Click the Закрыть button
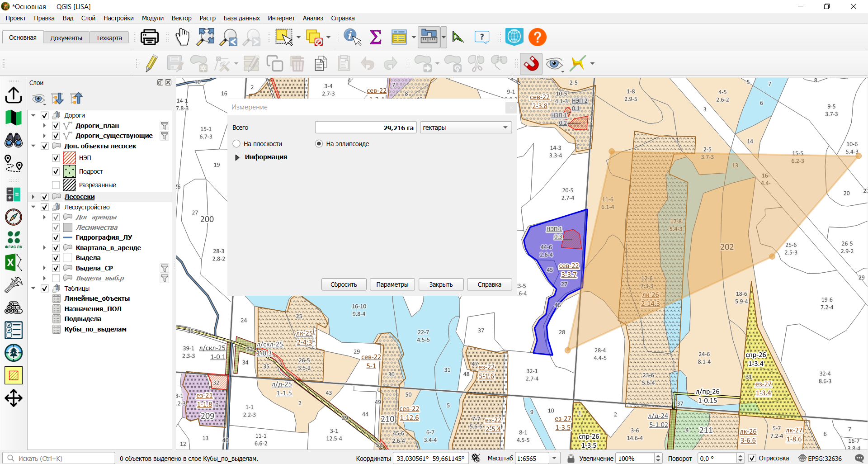Screen dimensions: 868x464 [x=441, y=284]
